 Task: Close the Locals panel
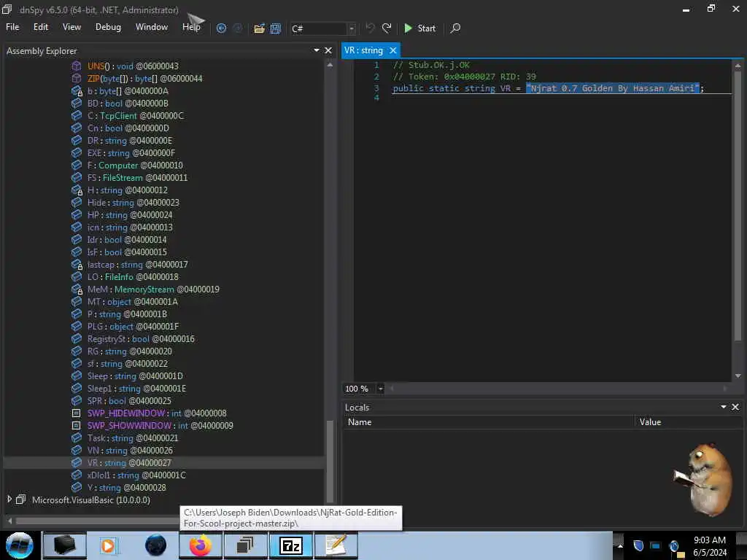[x=735, y=407]
